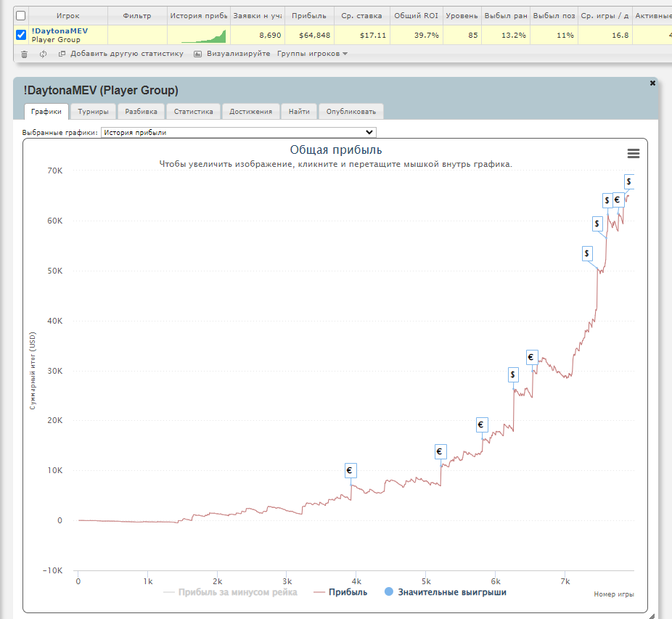Open the Опубликовать tab
The image size is (672, 619).
tap(351, 112)
